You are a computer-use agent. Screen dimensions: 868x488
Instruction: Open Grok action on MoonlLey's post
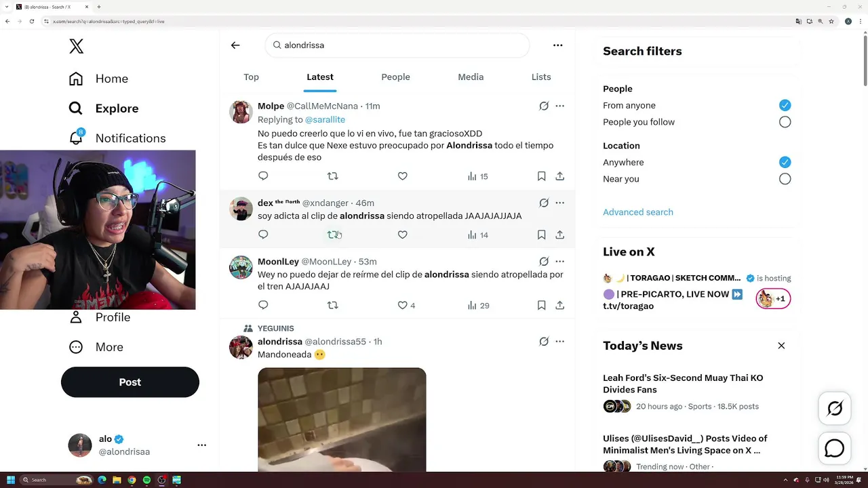tap(544, 262)
